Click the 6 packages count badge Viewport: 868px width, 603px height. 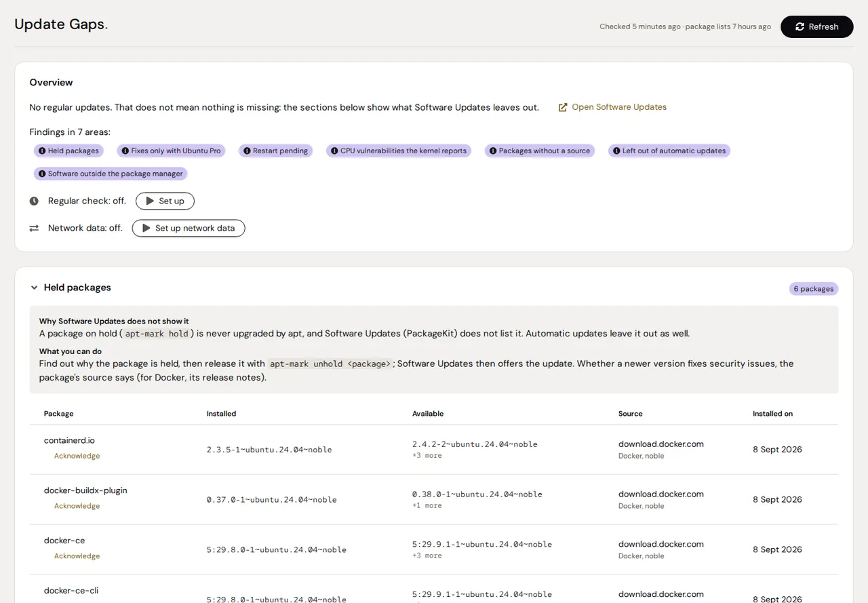[814, 289]
